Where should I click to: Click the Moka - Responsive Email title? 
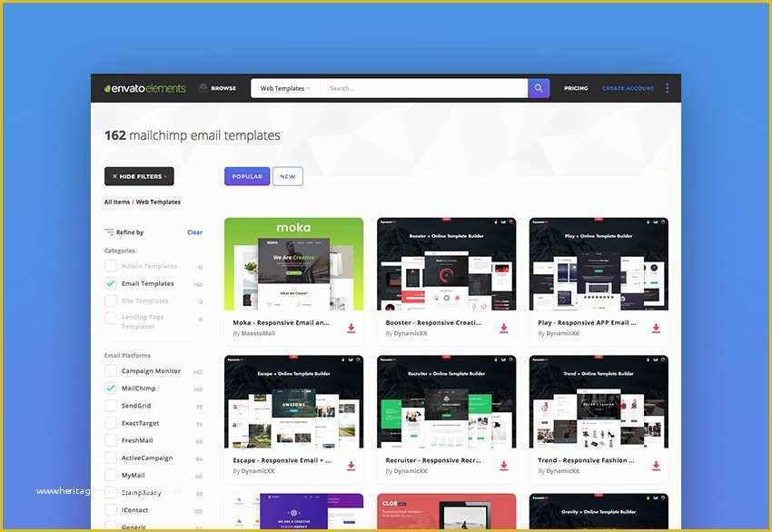282,323
